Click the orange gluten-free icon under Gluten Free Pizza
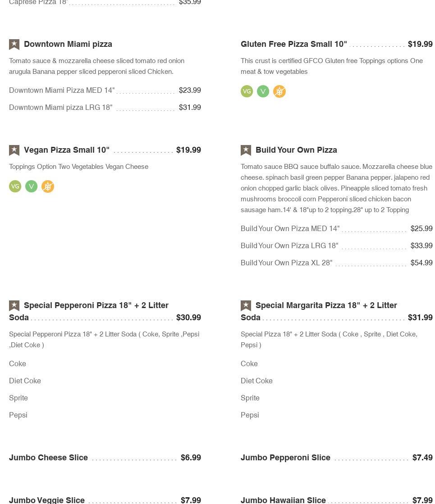 (279, 91)
